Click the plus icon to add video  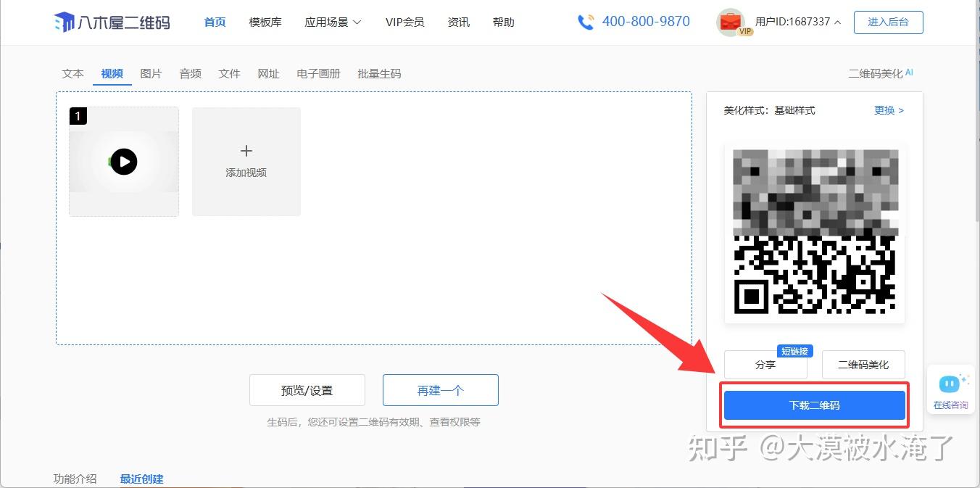246,151
